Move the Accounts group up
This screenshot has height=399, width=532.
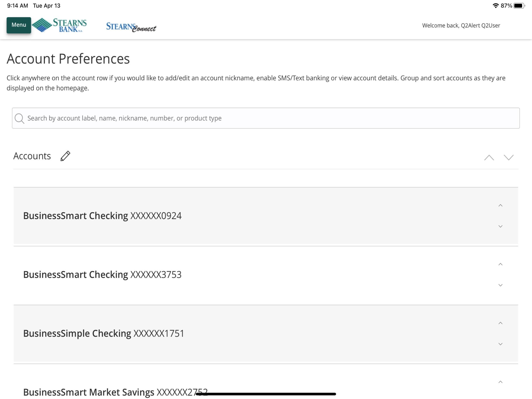(x=489, y=158)
